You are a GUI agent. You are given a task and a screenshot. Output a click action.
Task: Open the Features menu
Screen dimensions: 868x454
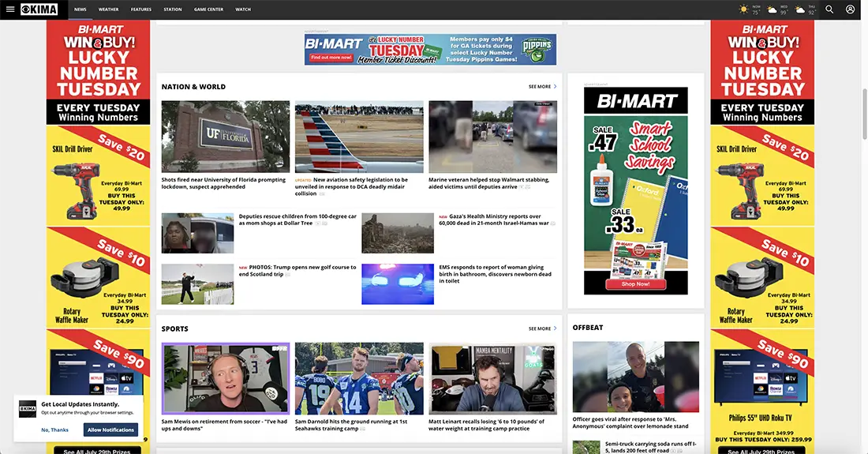point(141,9)
